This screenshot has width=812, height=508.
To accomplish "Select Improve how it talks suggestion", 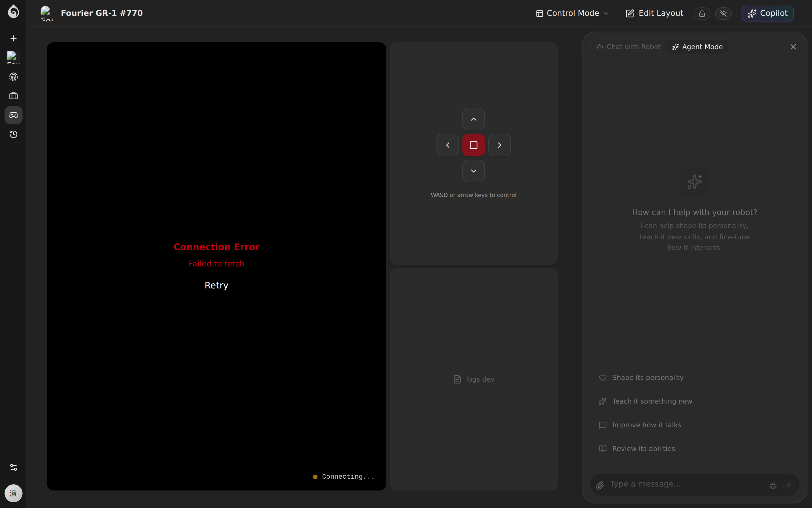I will coord(694,425).
